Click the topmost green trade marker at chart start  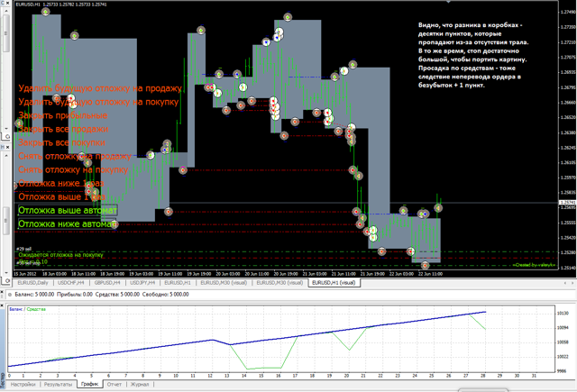(x=45, y=12)
